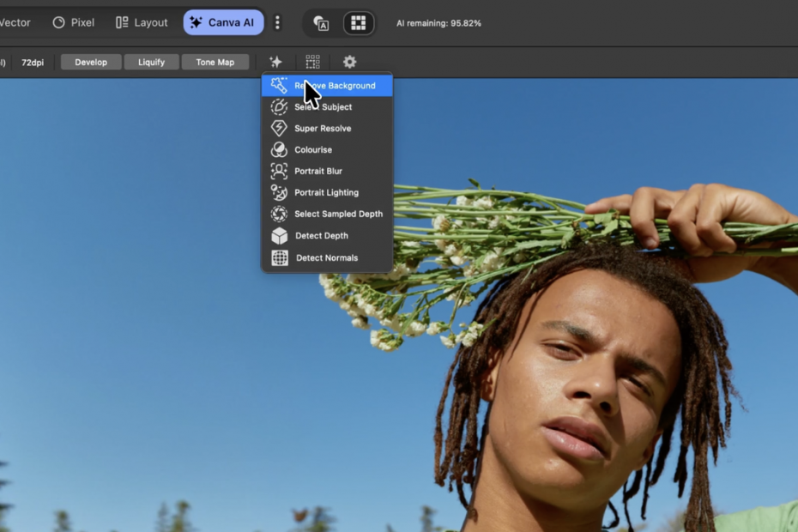Image resolution: width=798 pixels, height=532 pixels.
Task: Switch to the Vector studio tab
Action: [x=15, y=22]
